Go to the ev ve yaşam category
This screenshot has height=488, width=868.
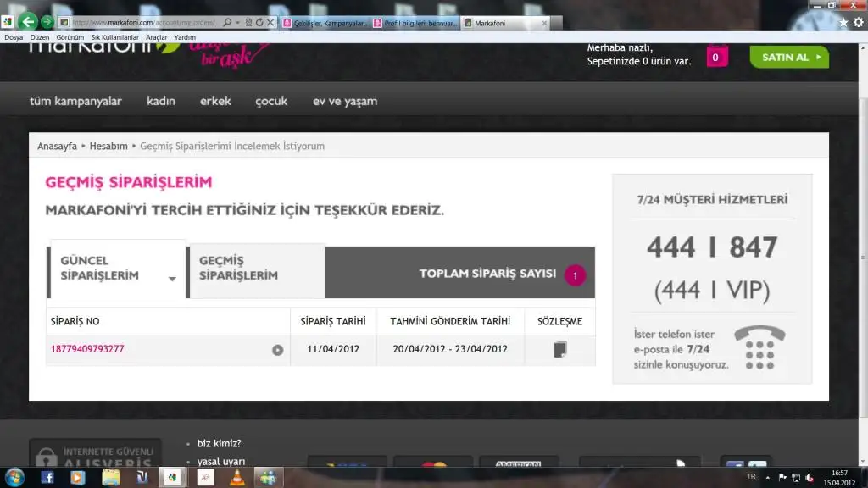point(345,102)
